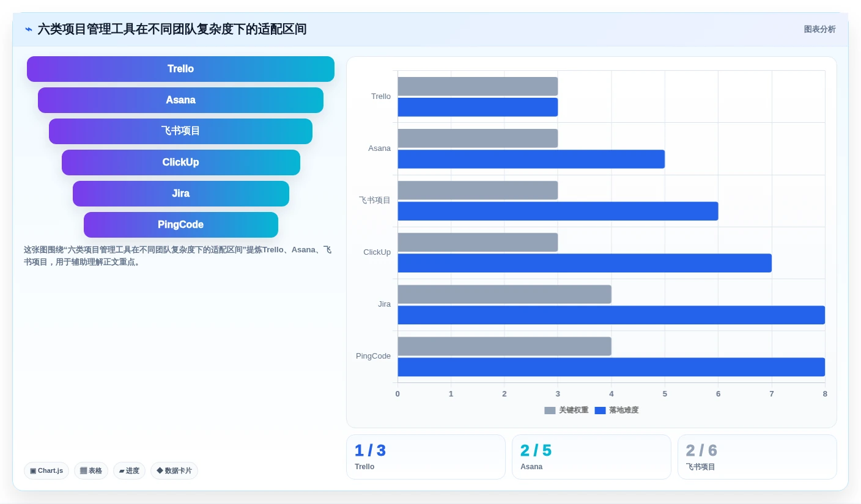The image size is (861, 504).
Task: Open the 2 / 5 Asana data card
Action: tap(591, 457)
